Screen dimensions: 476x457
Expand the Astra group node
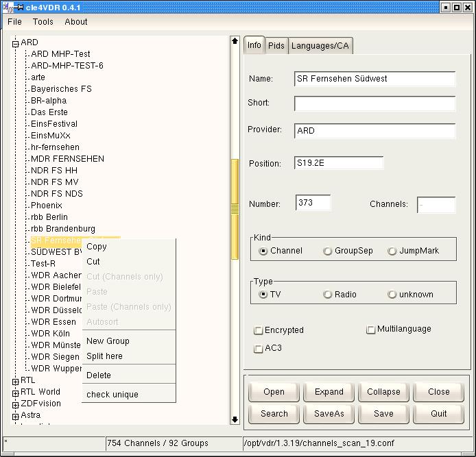click(15, 416)
